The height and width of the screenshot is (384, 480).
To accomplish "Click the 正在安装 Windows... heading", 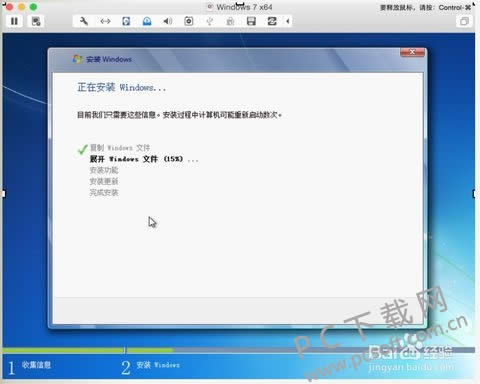I will point(121,87).
